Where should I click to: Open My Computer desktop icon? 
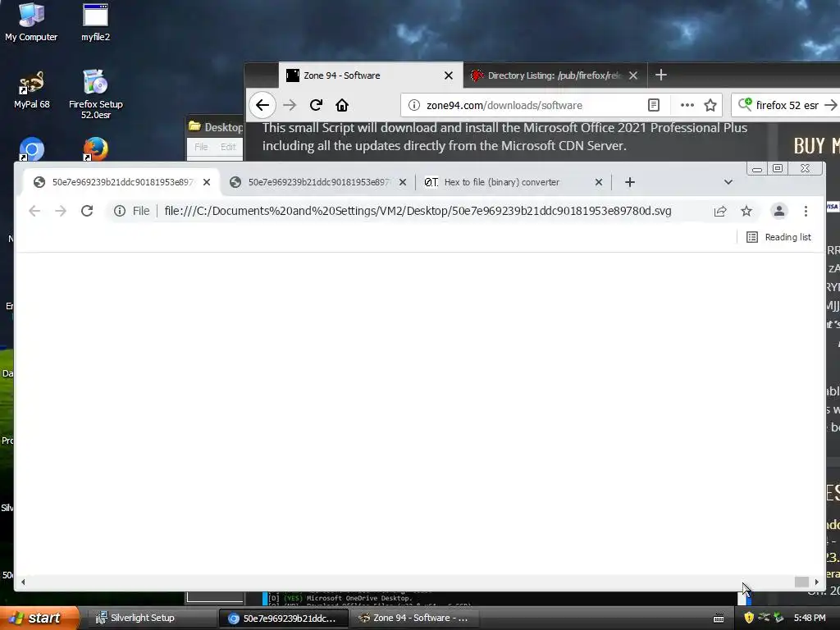tap(31, 22)
